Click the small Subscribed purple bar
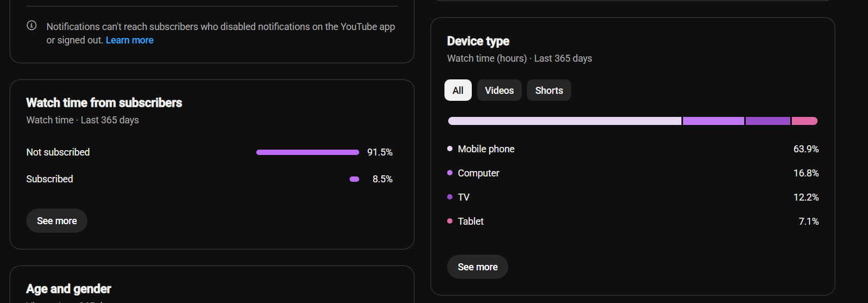The height and width of the screenshot is (303, 868). point(354,179)
